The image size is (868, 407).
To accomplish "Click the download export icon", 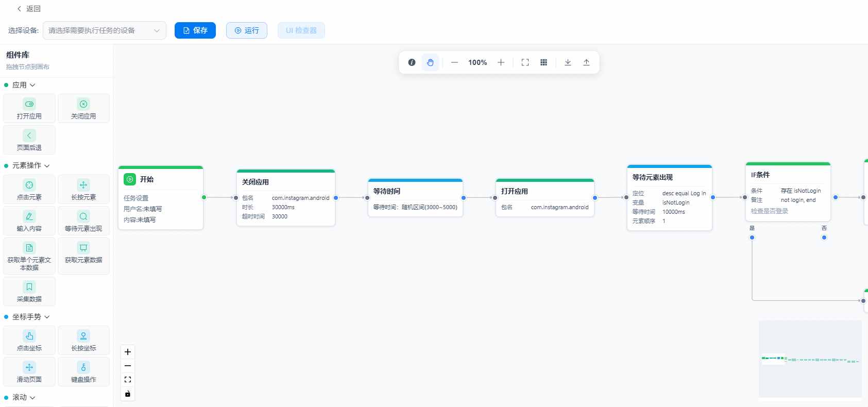I will pos(568,62).
